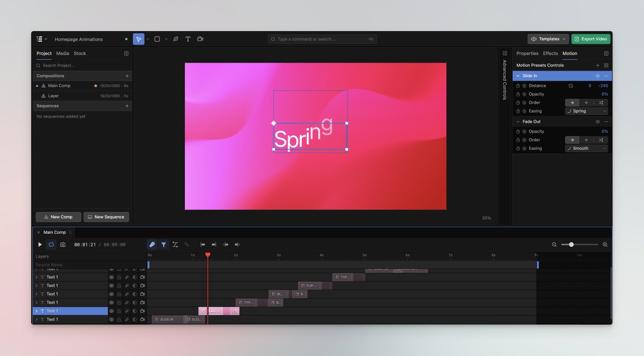Adjust the timeline zoom slider handle
This screenshot has width=644, height=356.
pos(571,244)
